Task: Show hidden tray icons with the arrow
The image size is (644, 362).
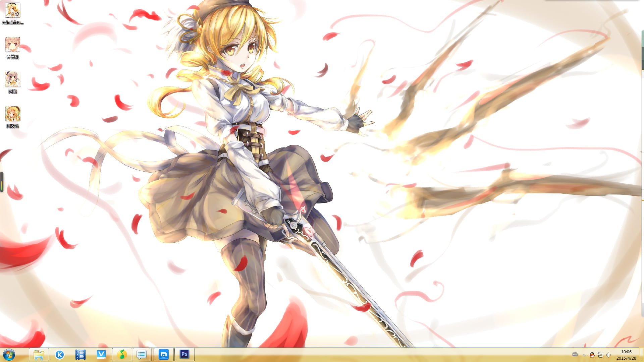Action: 584,355
